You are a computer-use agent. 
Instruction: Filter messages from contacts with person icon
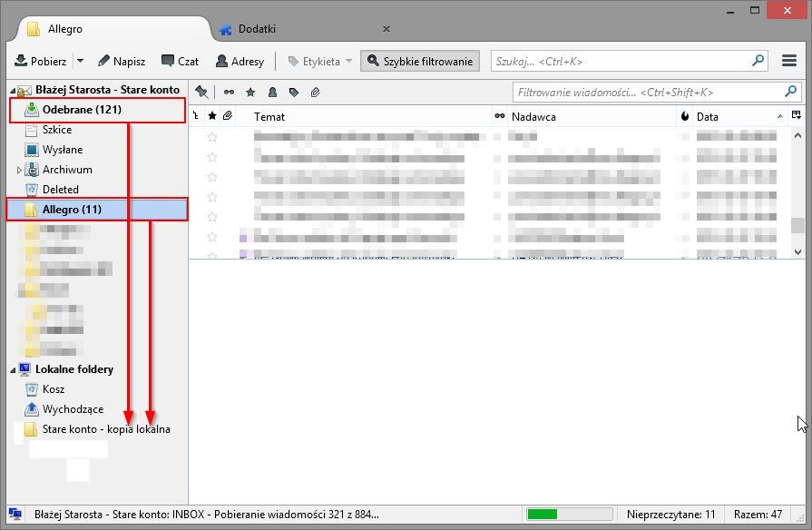pyautogui.click(x=272, y=93)
